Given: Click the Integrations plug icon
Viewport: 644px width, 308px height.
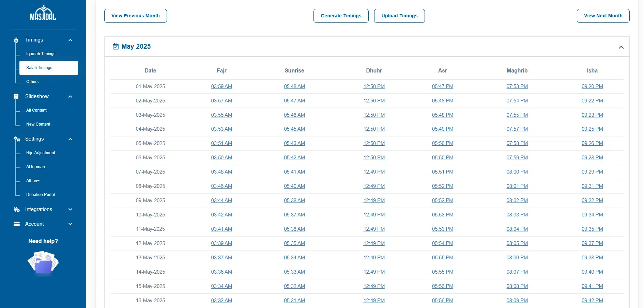Looking at the screenshot, I should point(16,210).
